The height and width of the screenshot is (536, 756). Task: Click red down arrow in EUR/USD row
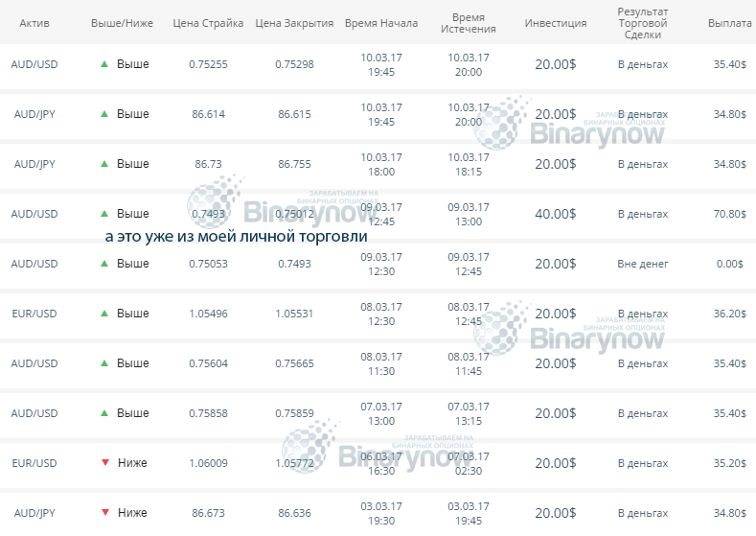pos(105,463)
